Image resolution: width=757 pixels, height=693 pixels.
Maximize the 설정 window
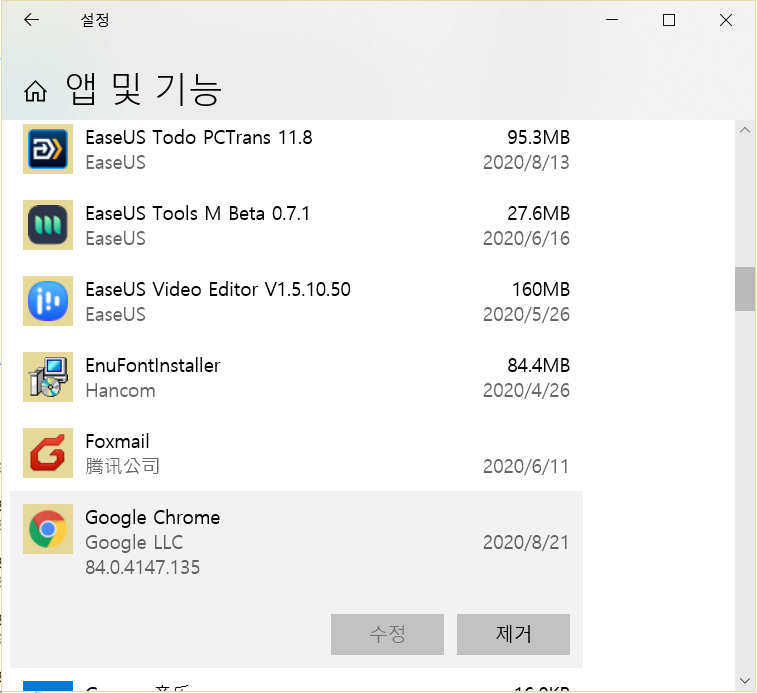click(x=669, y=20)
